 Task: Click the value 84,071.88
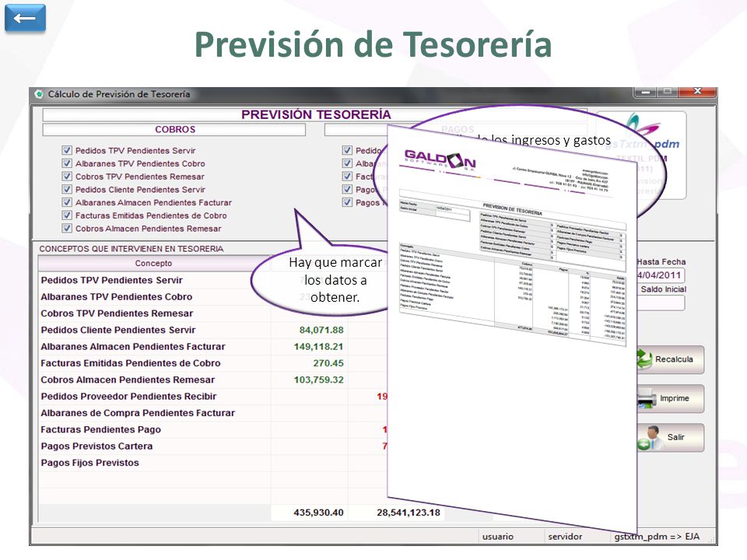(x=321, y=330)
